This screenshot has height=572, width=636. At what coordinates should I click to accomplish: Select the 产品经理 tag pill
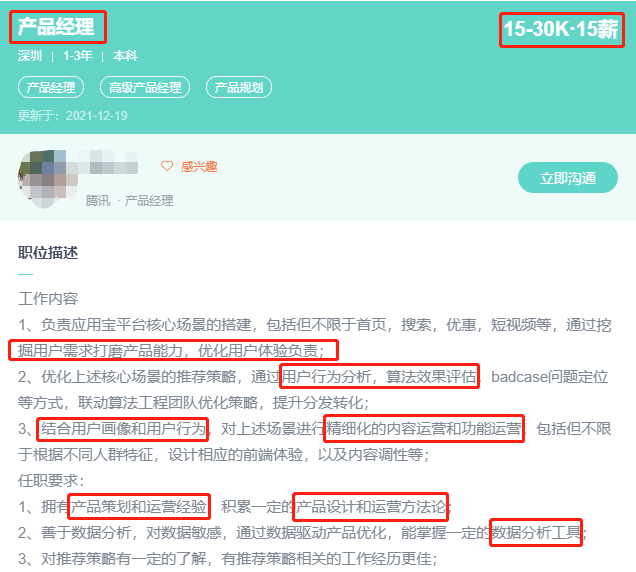51,87
